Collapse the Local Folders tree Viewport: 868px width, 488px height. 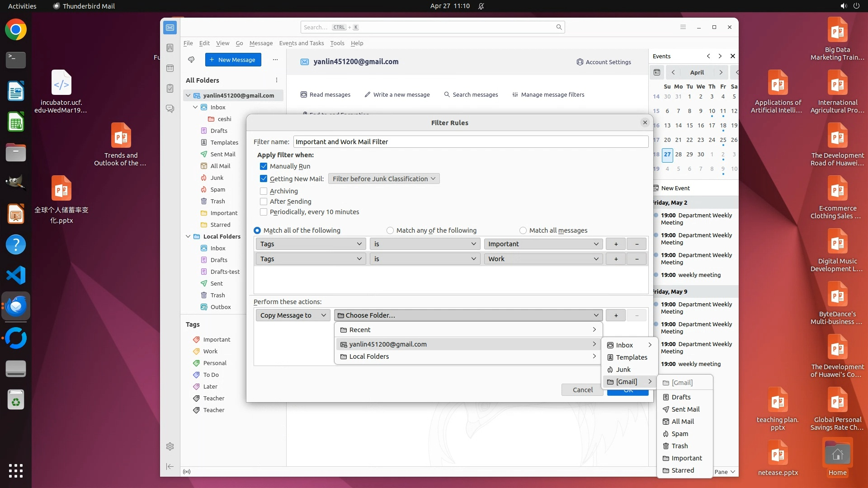188,236
